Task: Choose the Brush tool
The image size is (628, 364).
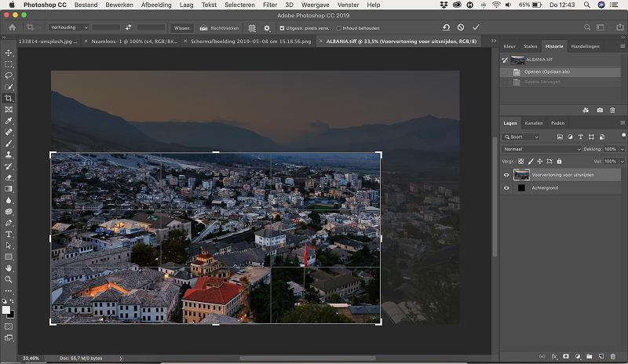Action: pyautogui.click(x=9, y=144)
